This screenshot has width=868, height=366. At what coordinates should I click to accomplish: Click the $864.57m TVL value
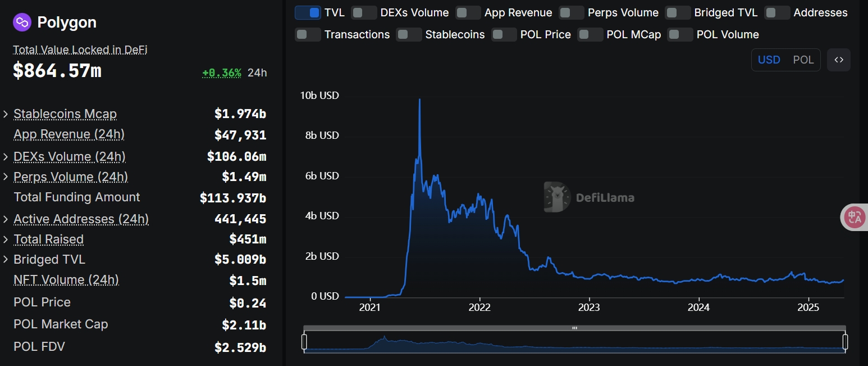(57, 71)
